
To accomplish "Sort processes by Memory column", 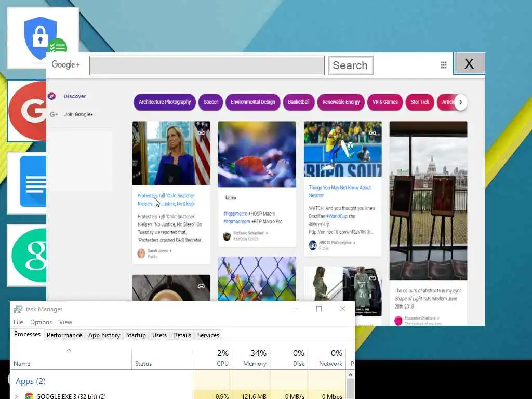I will point(251,358).
